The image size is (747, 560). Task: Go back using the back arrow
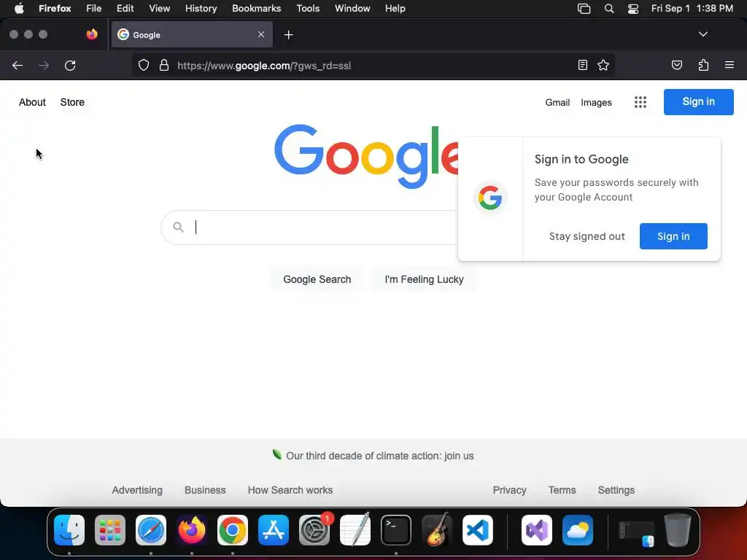18,65
